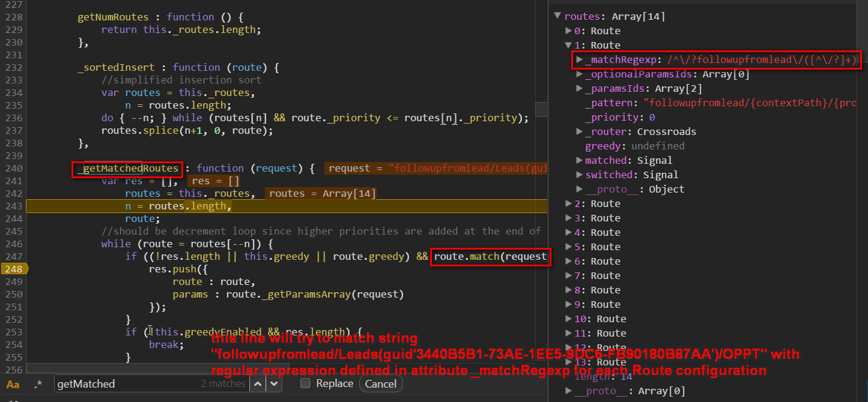The height and width of the screenshot is (402, 868).
Task: Cancel the search bar
Action: [x=380, y=384]
